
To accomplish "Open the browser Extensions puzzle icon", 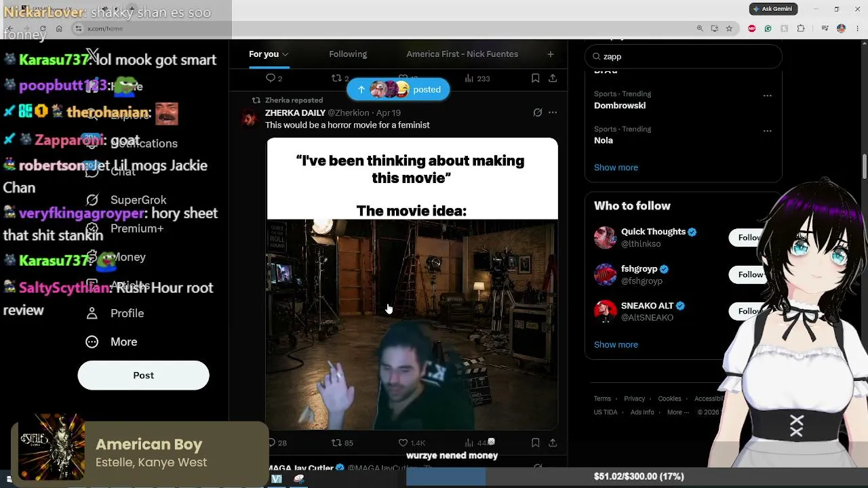I will click(x=801, y=28).
